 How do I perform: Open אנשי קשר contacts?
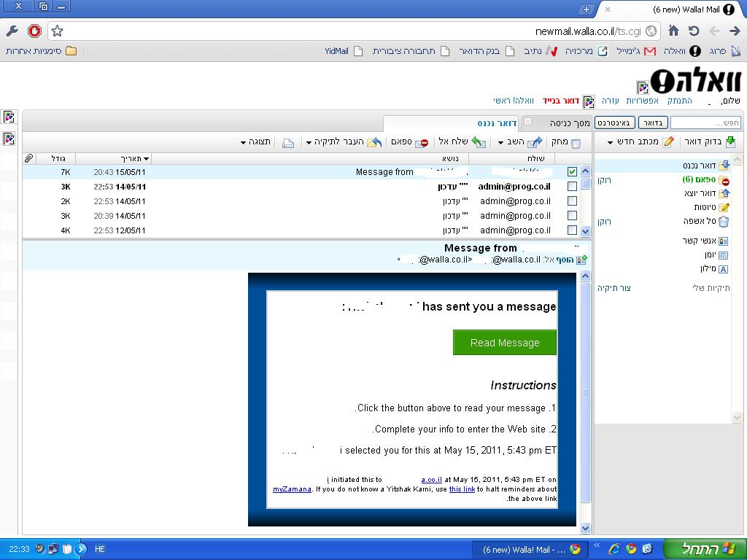(705, 241)
